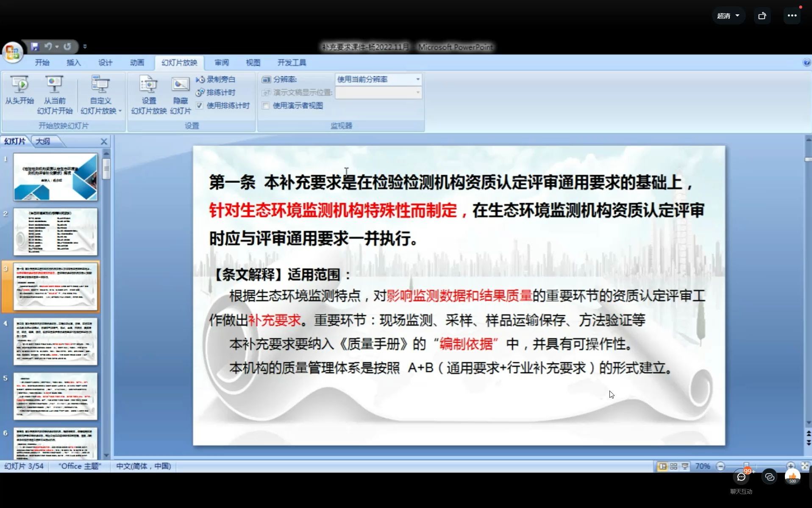Click the Office round button
This screenshot has height=508, width=812.
[x=13, y=53]
